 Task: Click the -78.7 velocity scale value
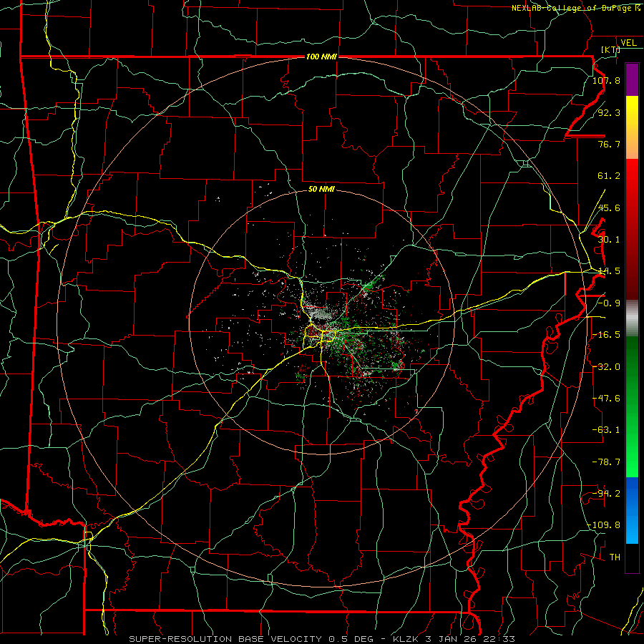[x=606, y=462]
